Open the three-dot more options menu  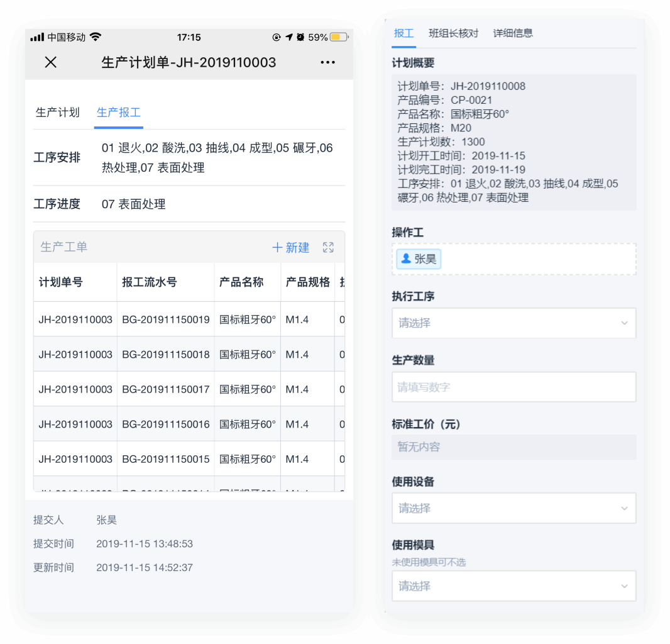pyautogui.click(x=327, y=62)
